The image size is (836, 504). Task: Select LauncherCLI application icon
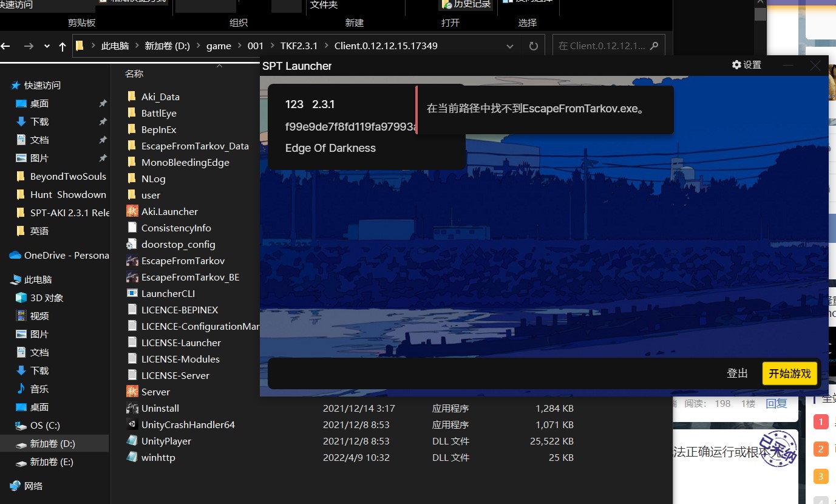132,293
